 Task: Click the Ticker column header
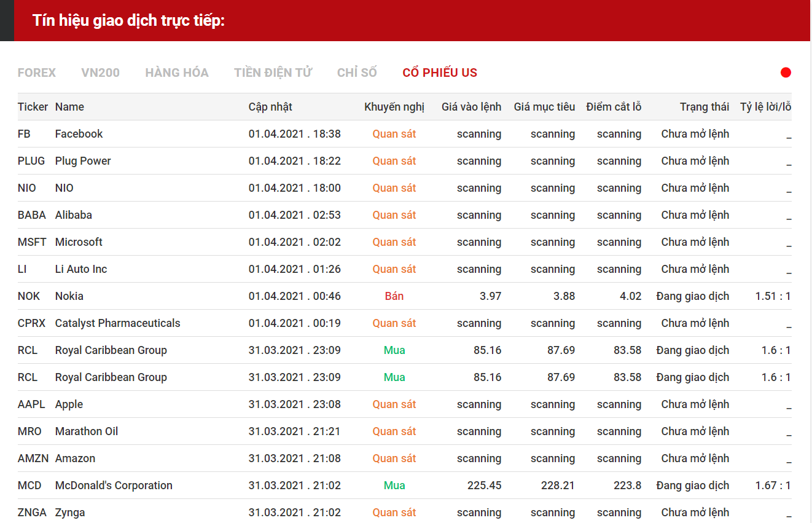click(33, 107)
